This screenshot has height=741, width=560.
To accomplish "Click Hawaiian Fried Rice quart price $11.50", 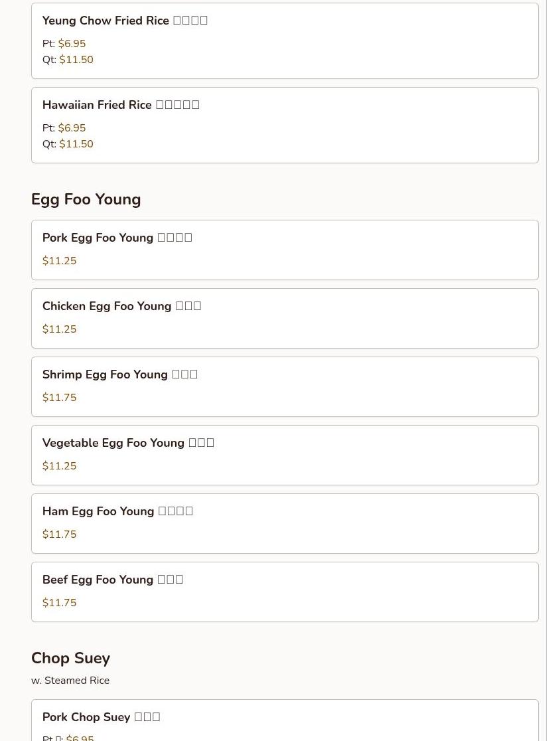I will (x=76, y=144).
